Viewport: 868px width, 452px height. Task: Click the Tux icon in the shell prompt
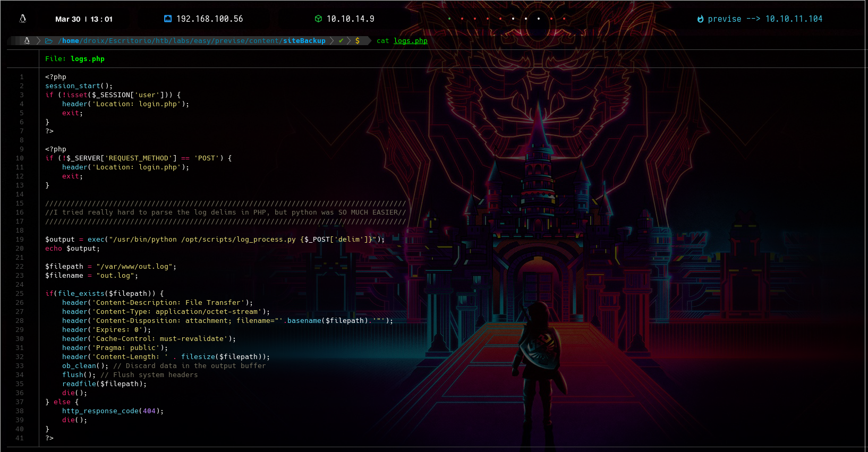[x=27, y=40]
